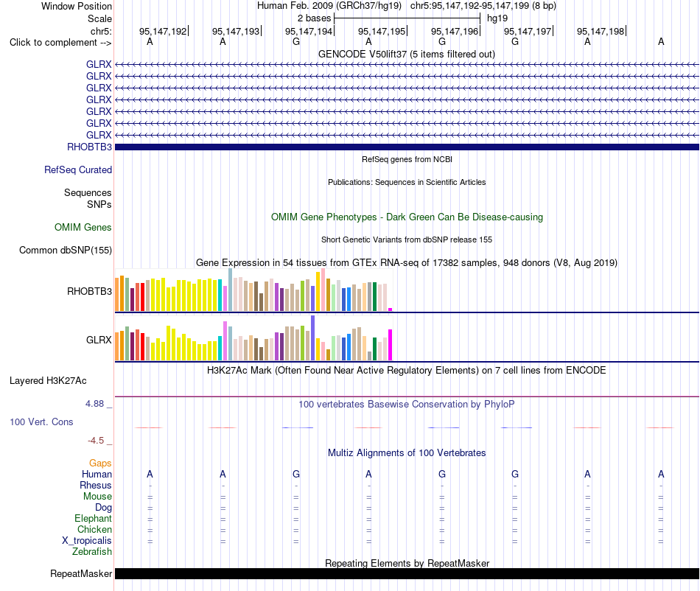This screenshot has width=700, height=591.
Task: Click the Scale row label
Action: (x=99, y=18)
